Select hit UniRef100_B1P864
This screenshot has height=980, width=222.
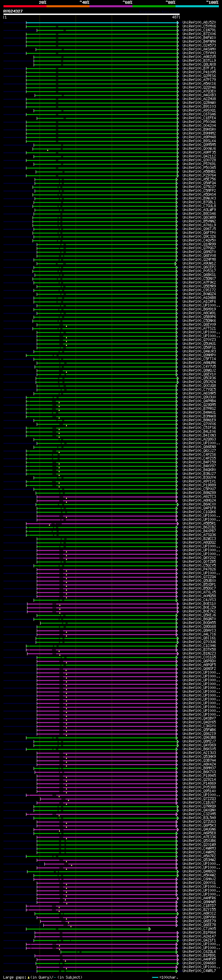pyautogui.click(x=199, y=933)
